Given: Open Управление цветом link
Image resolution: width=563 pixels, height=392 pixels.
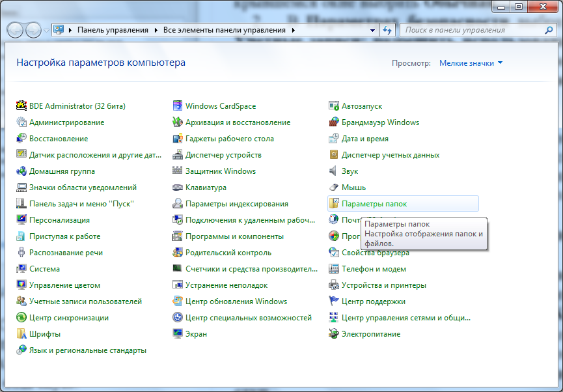Looking at the screenshot, I should coord(64,285).
